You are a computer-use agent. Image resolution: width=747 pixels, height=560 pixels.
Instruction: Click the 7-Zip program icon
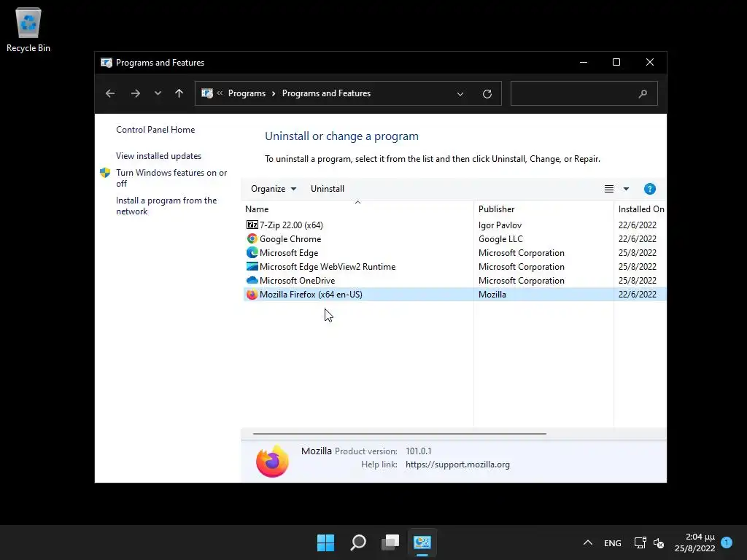coord(252,225)
